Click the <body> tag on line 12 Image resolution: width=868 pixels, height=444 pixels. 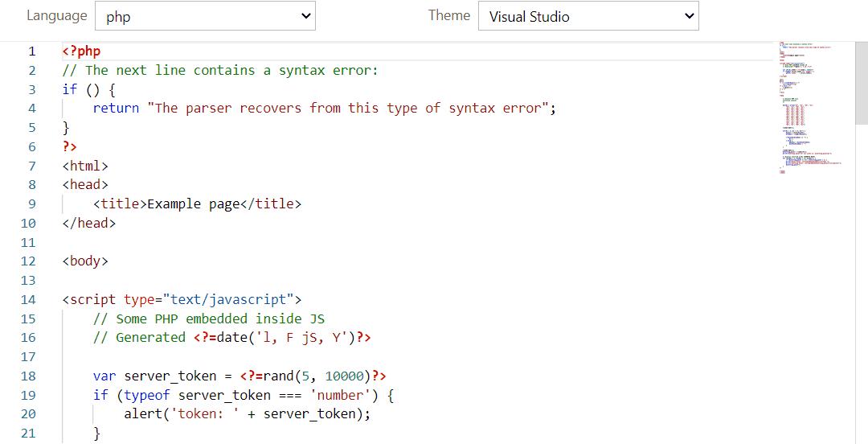[x=84, y=261]
